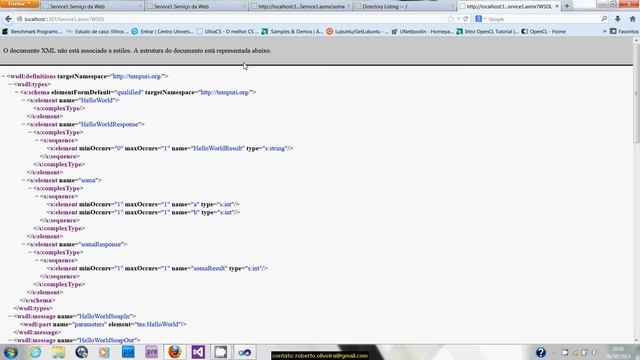The image size is (640, 360).
Task: Click the localhost address bar
Action: pos(233,19)
